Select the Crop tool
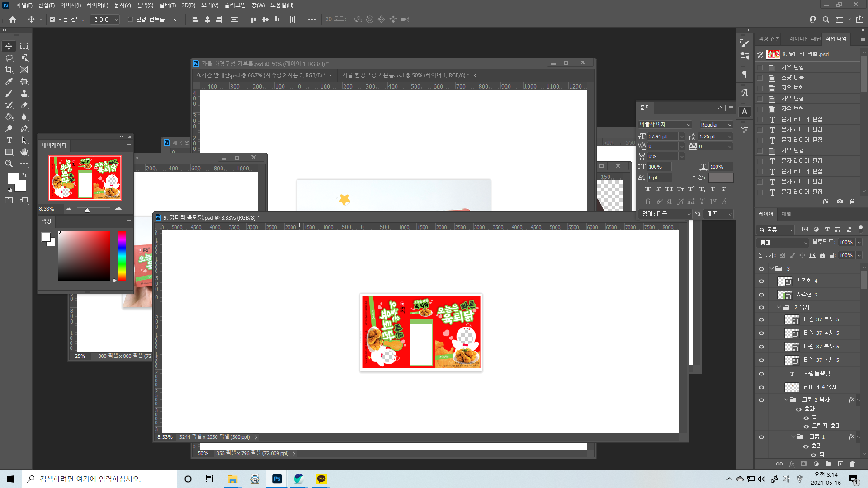Screen dimensions: 868x488 9,70
